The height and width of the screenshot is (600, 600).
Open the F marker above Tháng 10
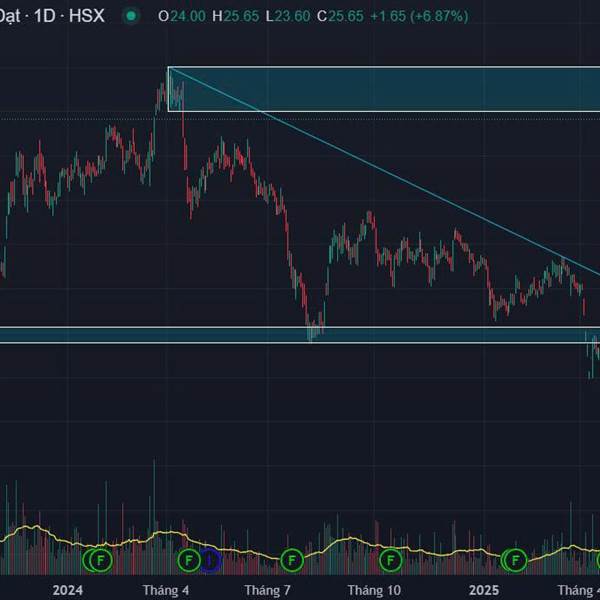tap(391, 561)
